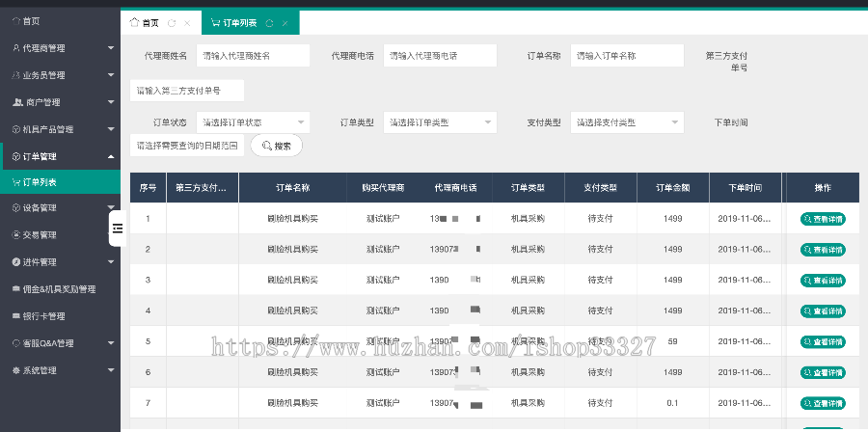Open 首页 in the left sidebar
Screen dimensions: 868x432
(61, 21)
